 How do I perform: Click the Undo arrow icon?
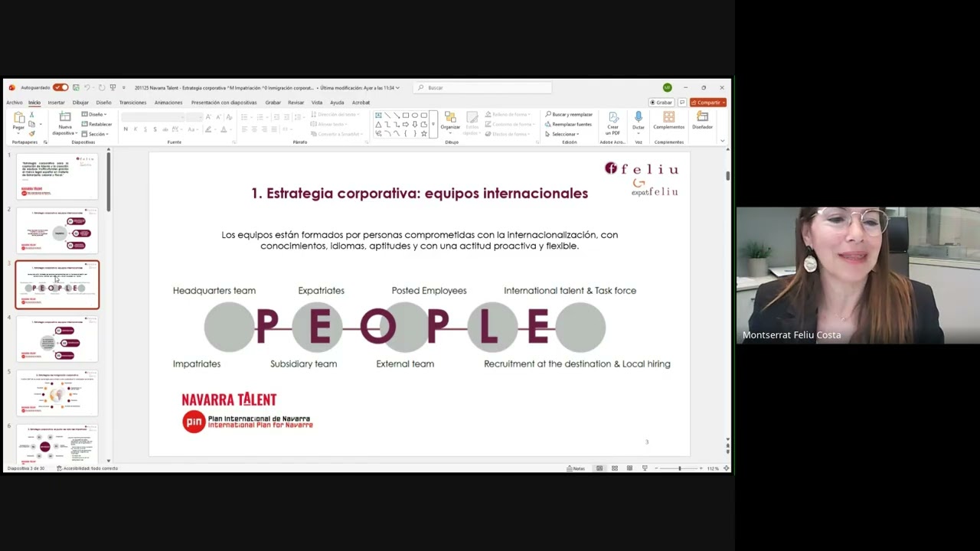tap(87, 87)
